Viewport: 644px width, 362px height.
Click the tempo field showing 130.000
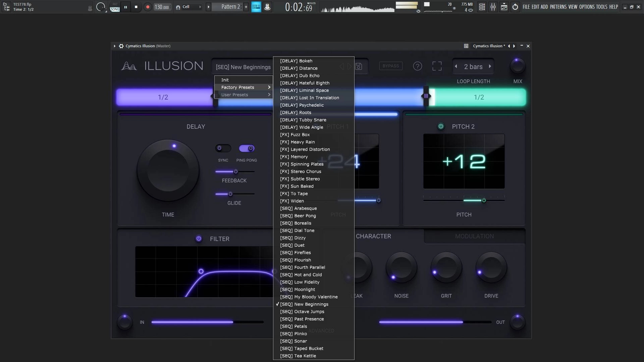point(163,7)
